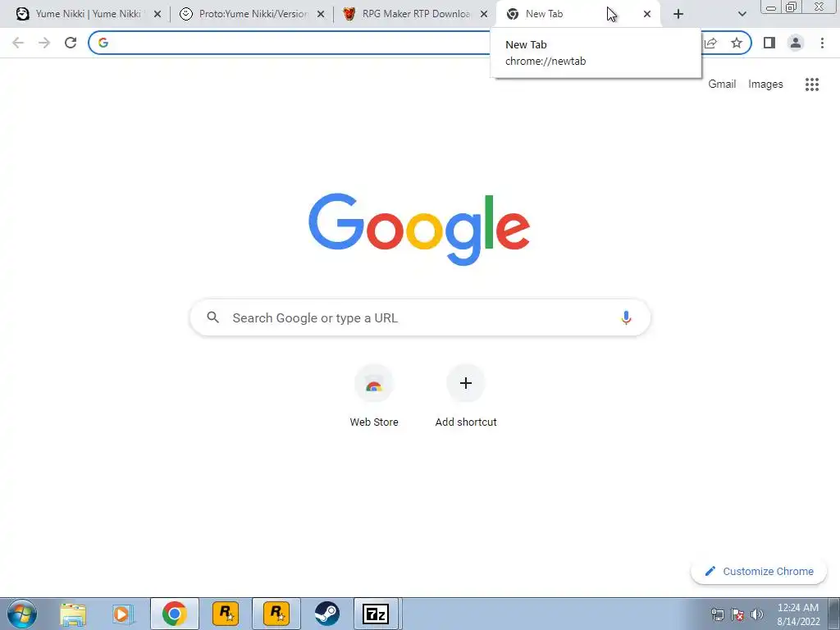The height and width of the screenshot is (630, 840).
Task: Share this page icon in address bar
Action: [x=711, y=43]
